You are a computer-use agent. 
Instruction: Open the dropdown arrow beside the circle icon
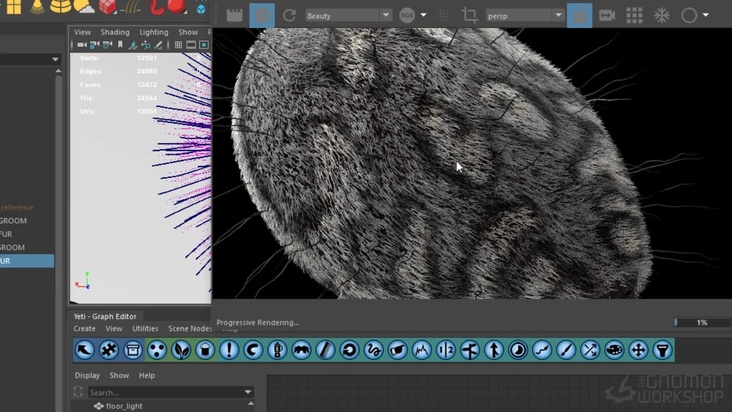click(705, 15)
